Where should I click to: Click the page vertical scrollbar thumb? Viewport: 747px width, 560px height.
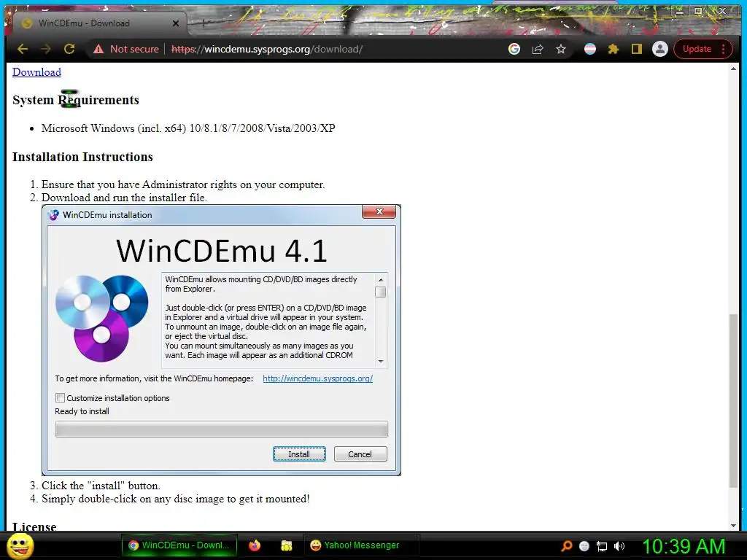coord(734,401)
